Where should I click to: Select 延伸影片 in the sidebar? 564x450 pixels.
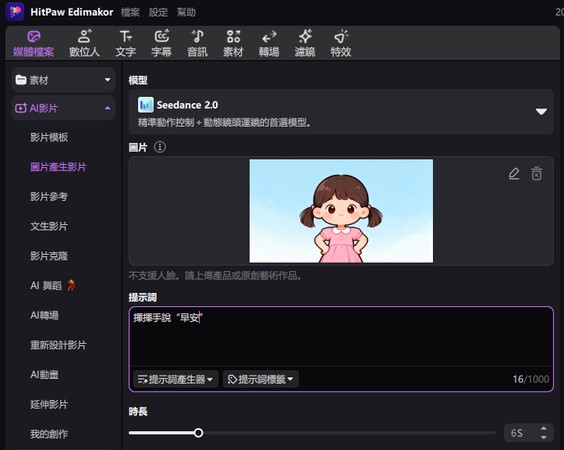49,404
